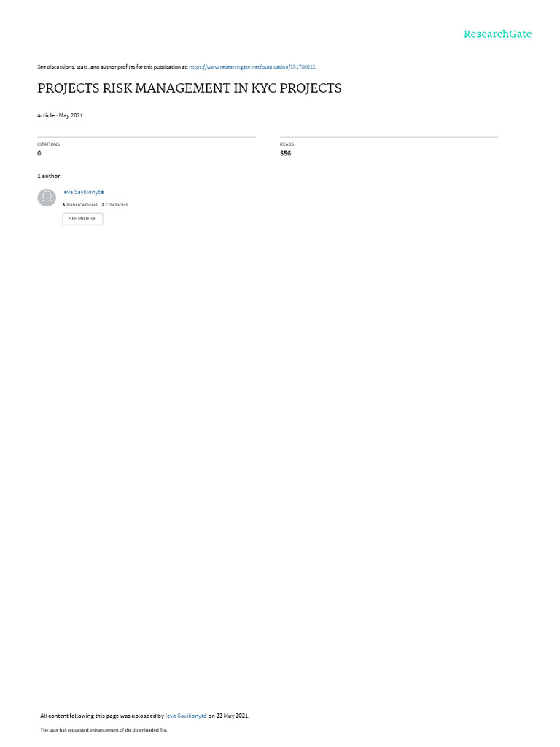Click the citations count of 0
560x747 pixels.
(x=39, y=153)
